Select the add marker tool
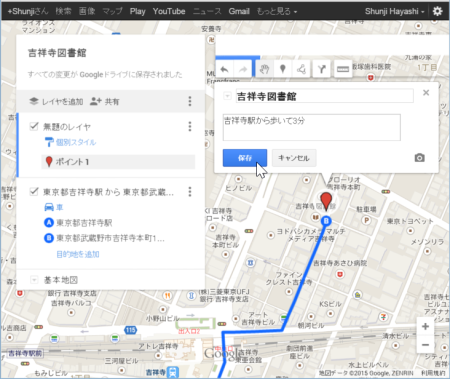The width and height of the screenshot is (450, 379). (x=283, y=69)
